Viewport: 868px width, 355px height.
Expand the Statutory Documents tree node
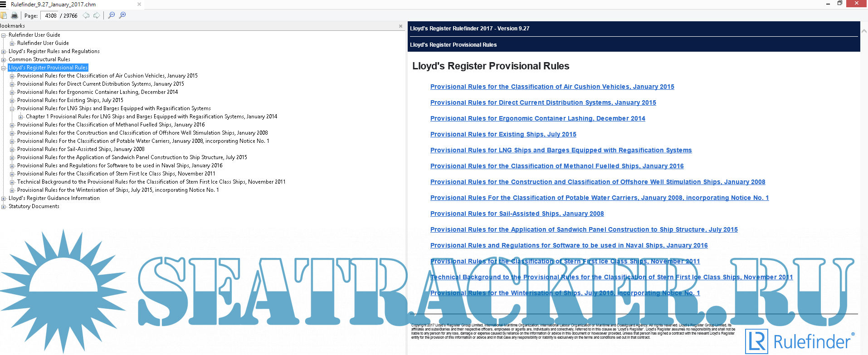[4, 206]
